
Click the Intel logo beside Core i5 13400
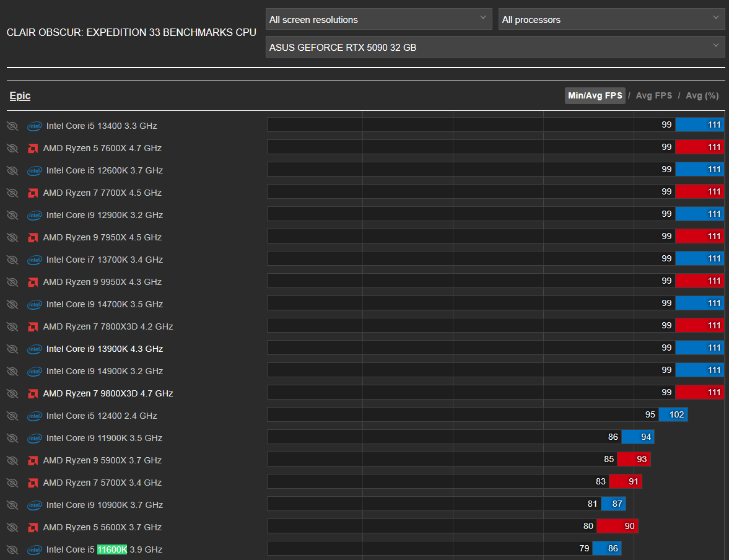(x=35, y=126)
